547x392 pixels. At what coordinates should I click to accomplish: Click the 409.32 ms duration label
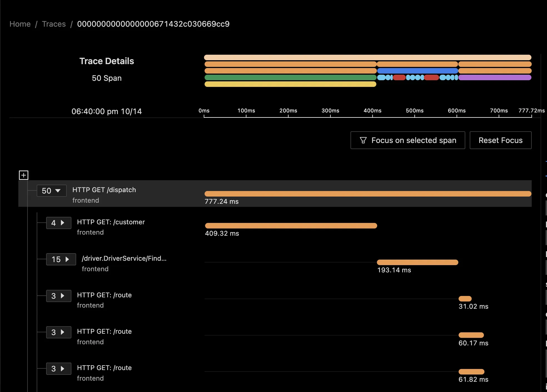(222, 233)
